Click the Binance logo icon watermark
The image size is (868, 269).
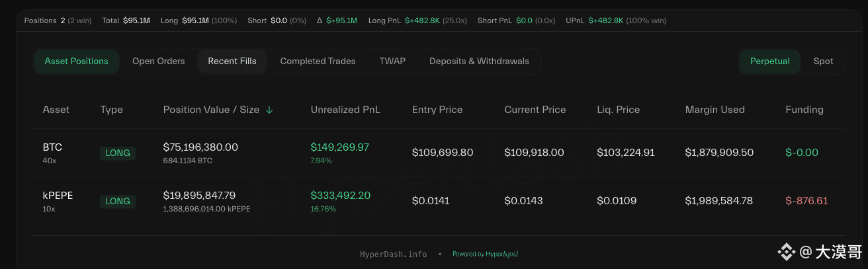click(x=786, y=251)
